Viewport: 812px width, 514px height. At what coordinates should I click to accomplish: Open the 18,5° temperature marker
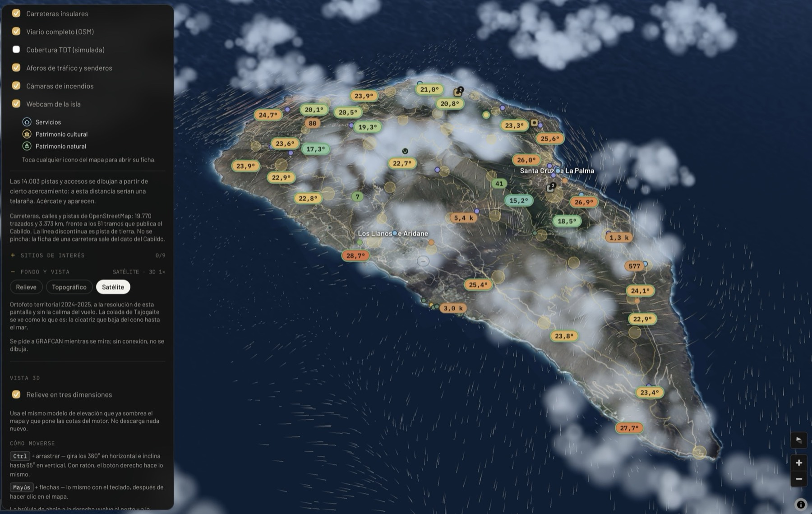coord(567,221)
